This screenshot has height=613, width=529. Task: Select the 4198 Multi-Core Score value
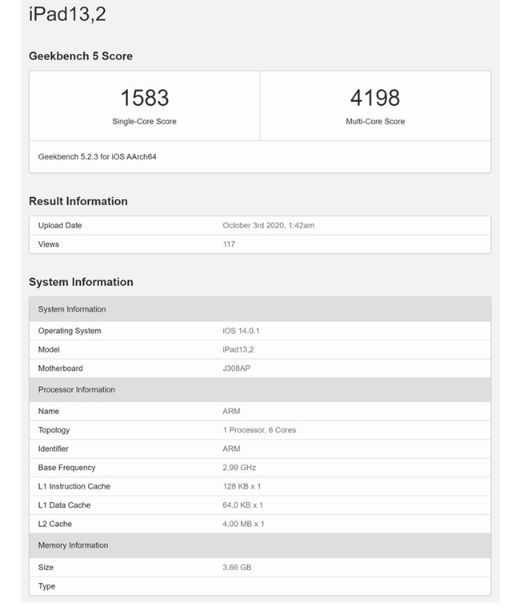(x=375, y=98)
